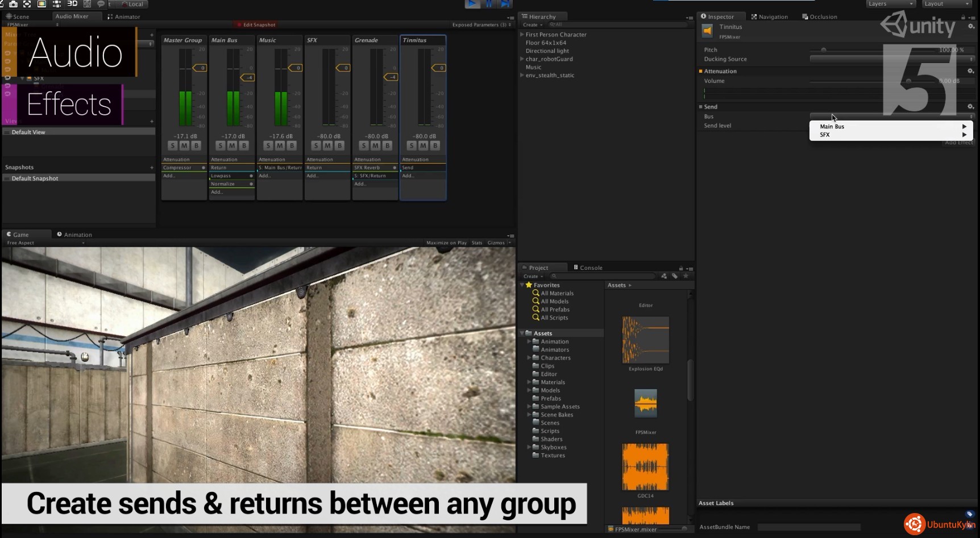Viewport: 980px width, 538px height.
Task: Click the search by type icon
Action: coord(663,276)
